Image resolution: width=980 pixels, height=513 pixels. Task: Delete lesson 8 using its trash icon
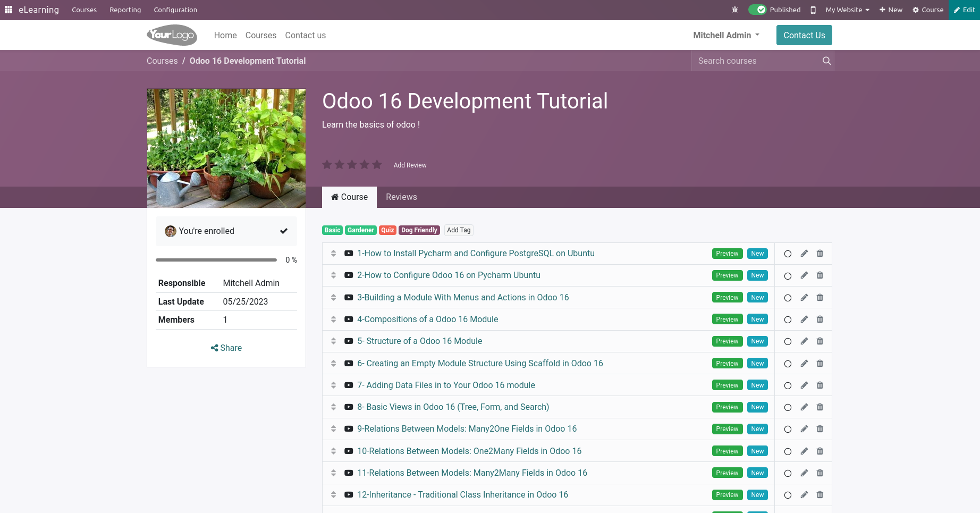click(x=820, y=407)
